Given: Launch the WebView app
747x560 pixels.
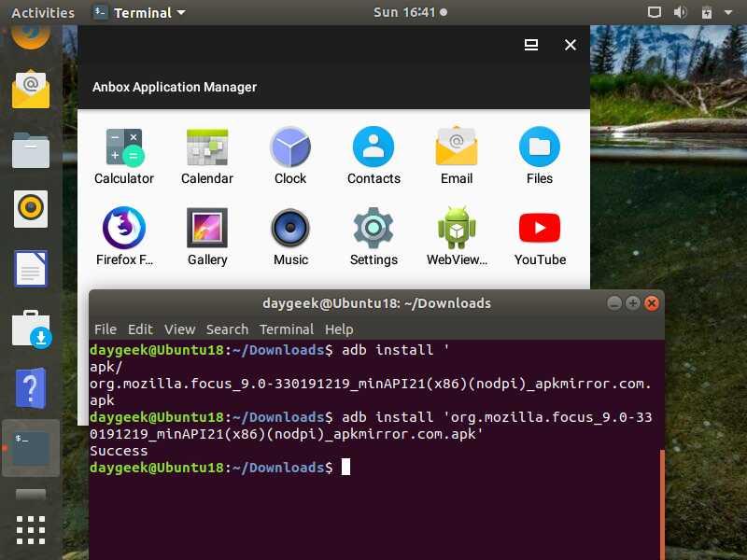Looking at the screenshot, I should coord(456,231).
